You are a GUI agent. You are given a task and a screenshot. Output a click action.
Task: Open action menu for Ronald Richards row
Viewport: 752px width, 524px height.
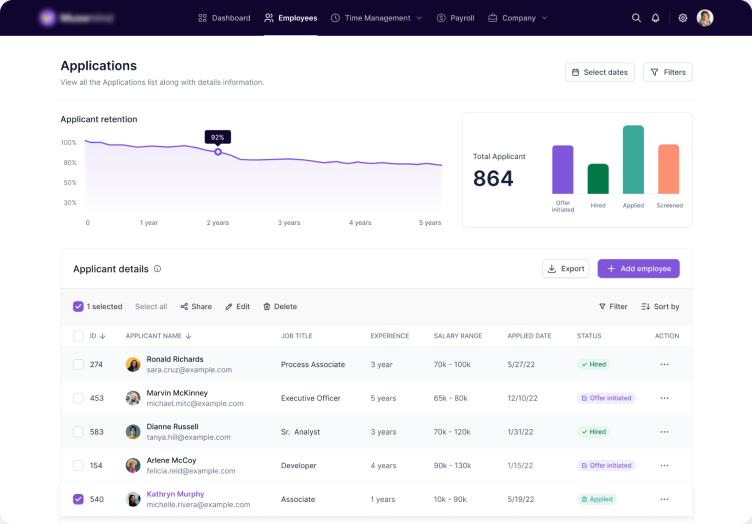click(x=664, y=365)
